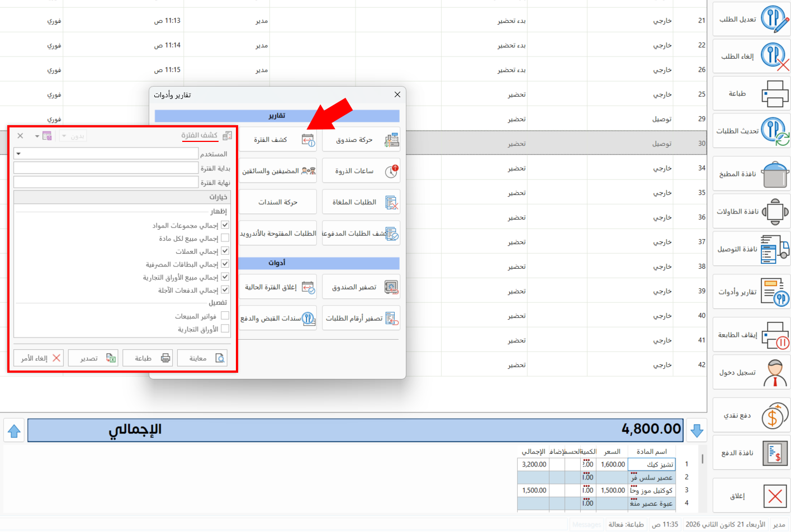Viewport: 791px width, 532px height.
Task: Click the red X Close (إغلاق) sidebar button
Action: 752,496
